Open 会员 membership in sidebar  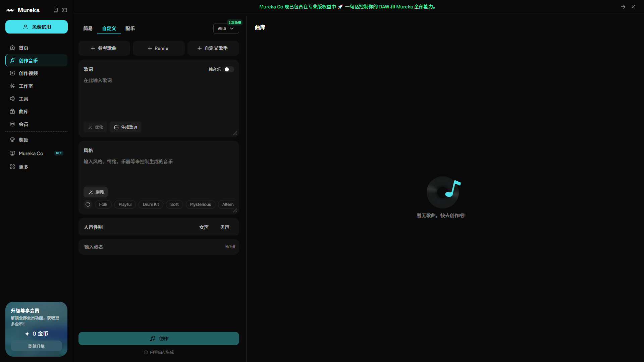(x=36, y=124)
